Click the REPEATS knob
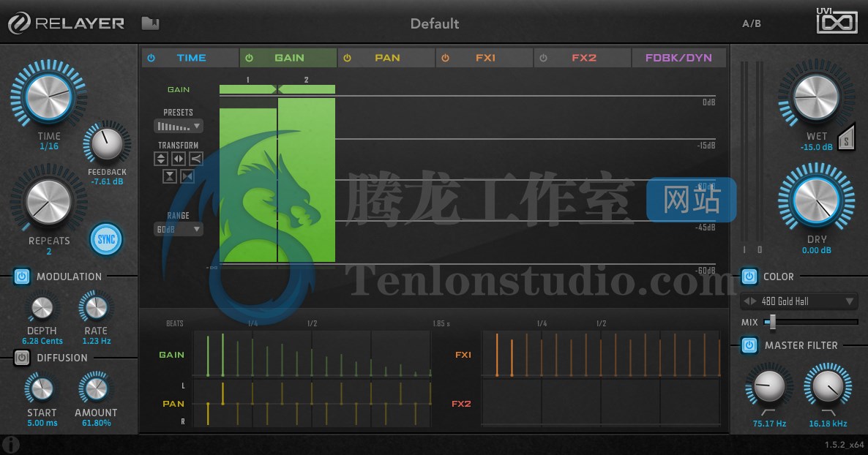The width and height of the screenshot is (868, 455). click(49, 201)
